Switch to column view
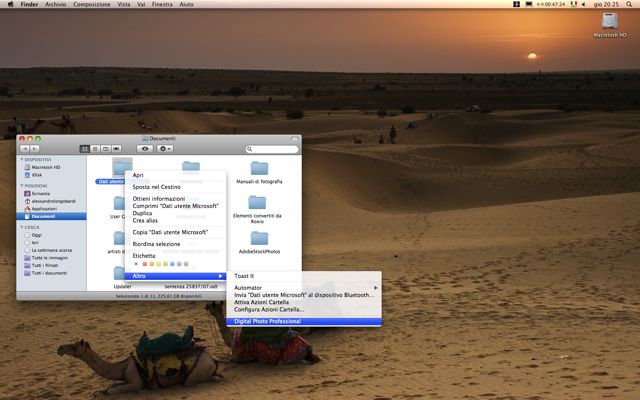Viewport: 640px width, 400px height. [106, 149]
